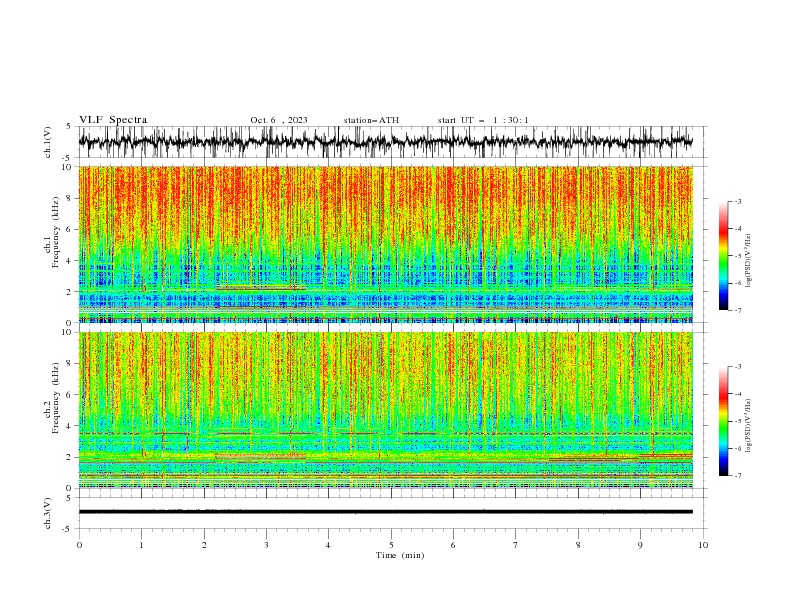Click the upper color bar for ch.1 PSD
The height and width of the screenshot is (612, 792).
(723, 256)
